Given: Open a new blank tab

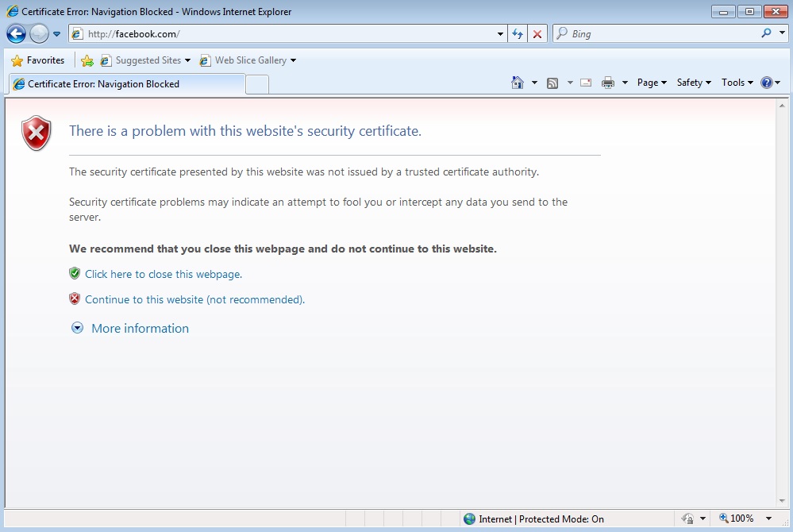Looking at the screenshot, I should (257, 84).
